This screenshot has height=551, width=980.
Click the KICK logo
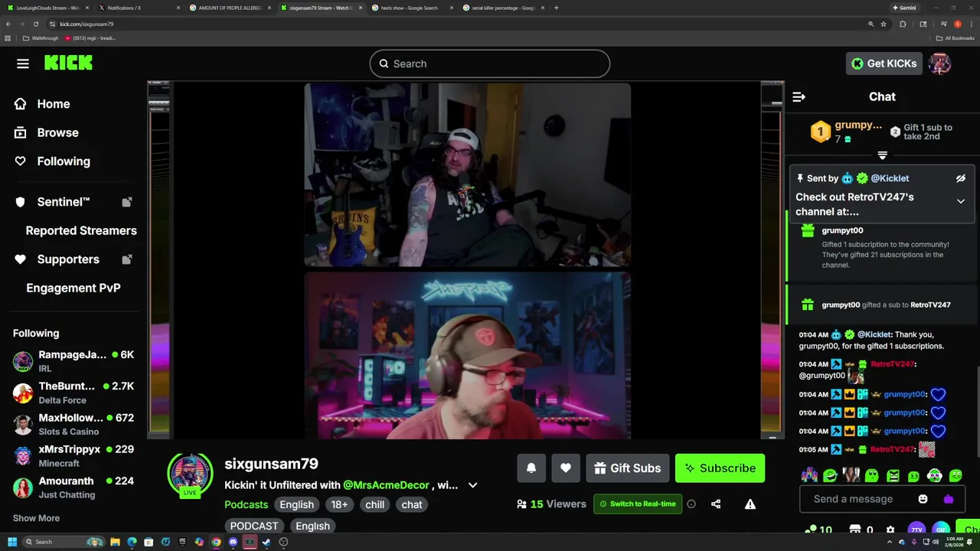68,64
